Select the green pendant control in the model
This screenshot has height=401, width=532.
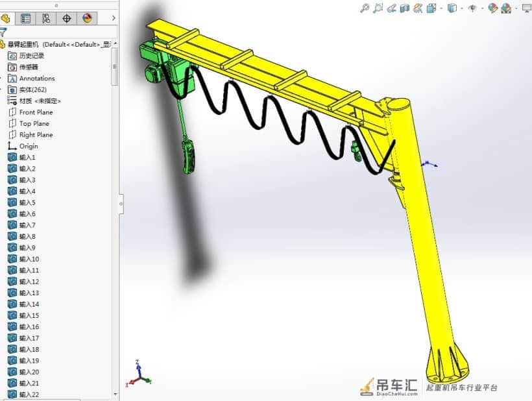(189, 156)
